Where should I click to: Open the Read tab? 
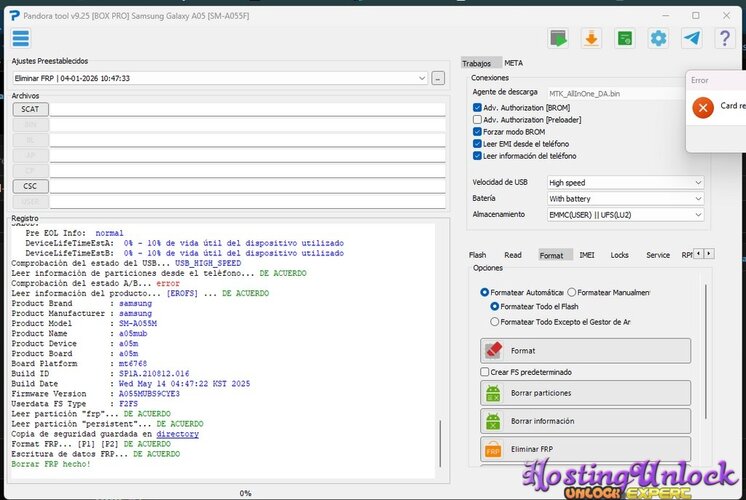click(x=513, y=255)
